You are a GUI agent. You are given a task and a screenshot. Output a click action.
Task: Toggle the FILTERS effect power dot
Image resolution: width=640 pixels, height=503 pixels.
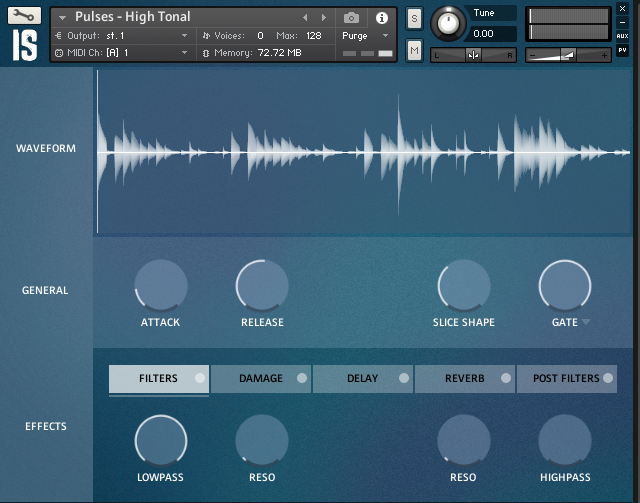(x=200, y=378)
